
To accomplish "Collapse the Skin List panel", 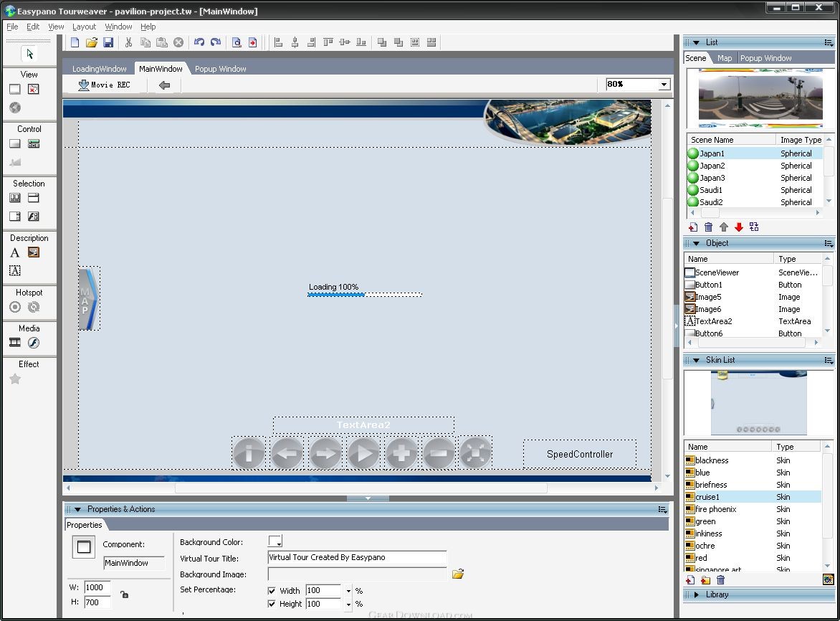I will point(696,360).
